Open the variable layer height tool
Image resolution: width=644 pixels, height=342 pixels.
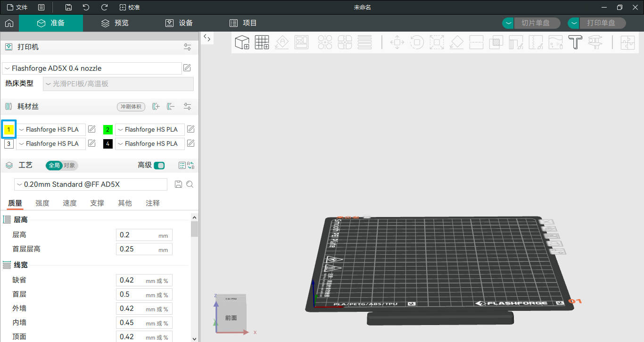[x=364, y=42]
